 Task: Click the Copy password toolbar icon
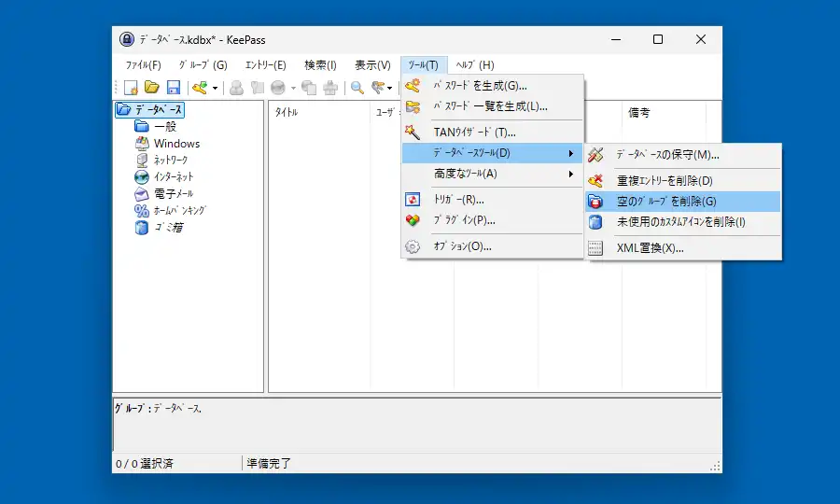click(258, 88)
